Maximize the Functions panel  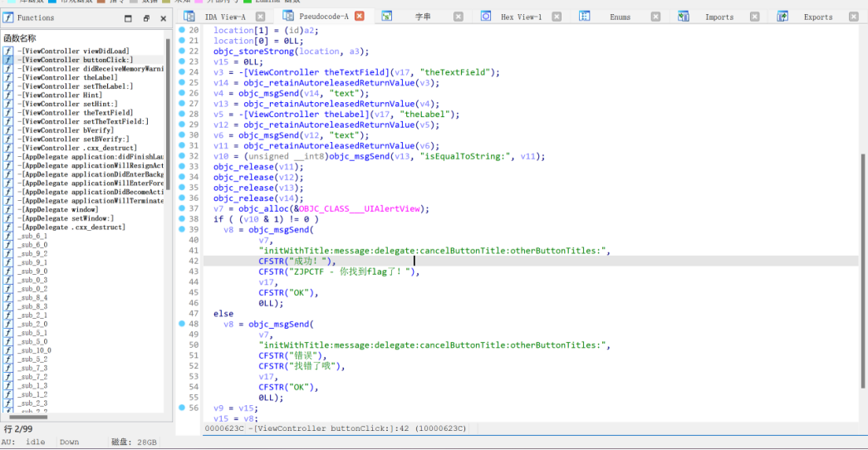coord(128,18)
